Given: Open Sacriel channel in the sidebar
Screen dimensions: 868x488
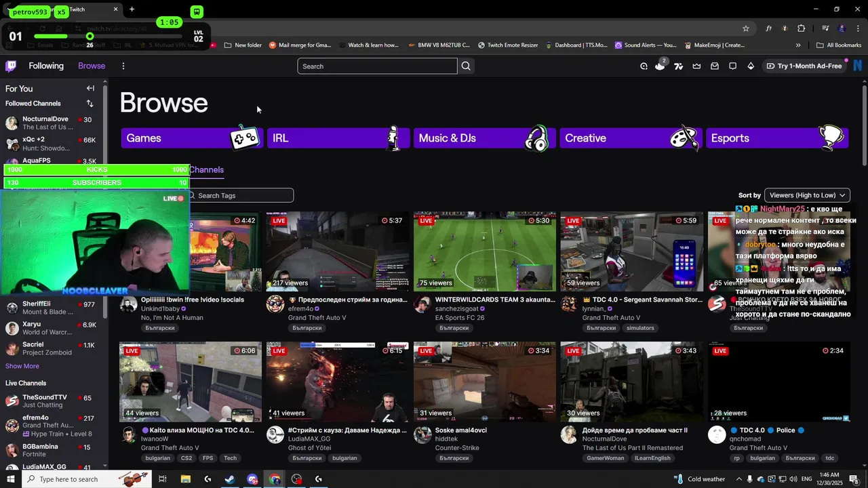Looking at the screenshot, I should 52,348.
